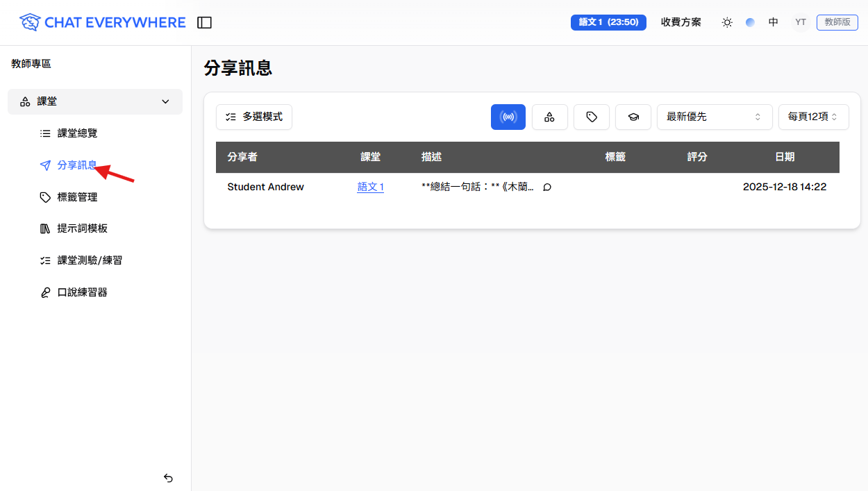Open 收費方案 pricing page
Screen dimensions: 868x491
pyautogui.click(x=681, y=22)
